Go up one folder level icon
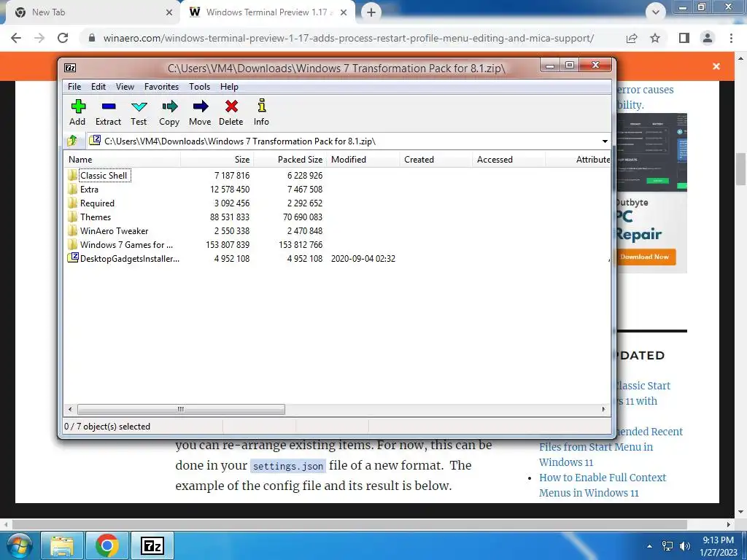The width and height of the screenshot is (747, 560). [72, 141]
